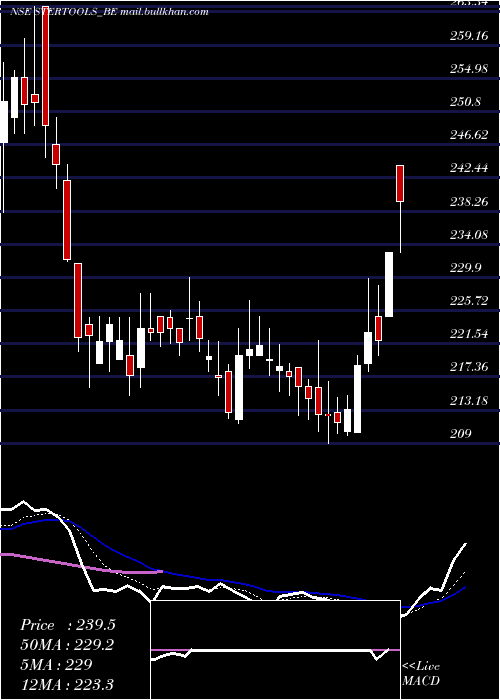
Task: Click the 5MA : 229 readout
Action: tap(56, 664)
